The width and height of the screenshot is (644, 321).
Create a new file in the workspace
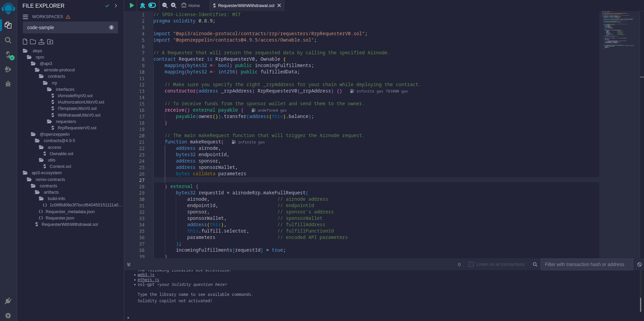[24, 42]
